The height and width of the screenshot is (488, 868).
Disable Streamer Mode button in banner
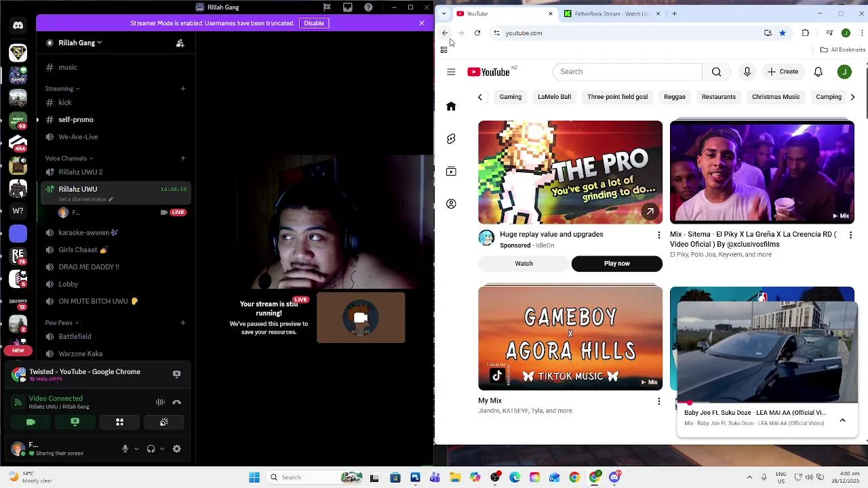click(x=314, y=23)
